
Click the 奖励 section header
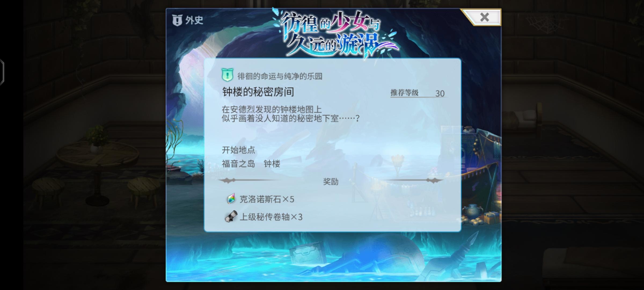coord(331,182)
